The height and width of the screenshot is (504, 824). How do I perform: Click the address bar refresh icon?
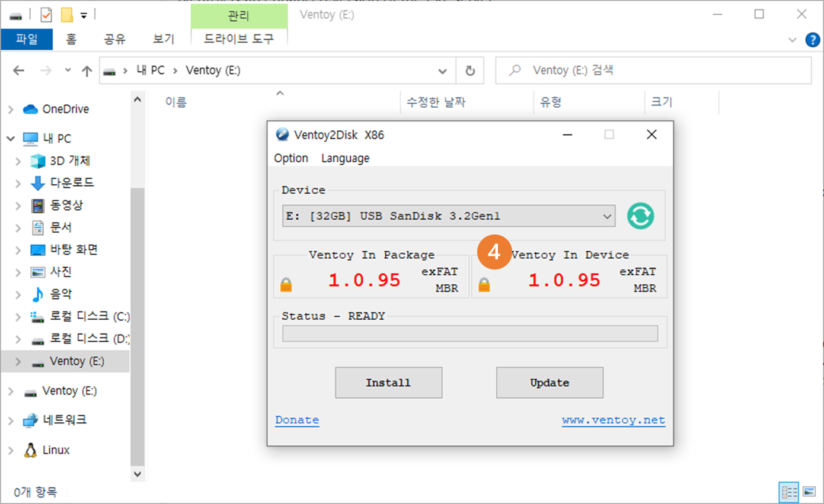(470, 71)
